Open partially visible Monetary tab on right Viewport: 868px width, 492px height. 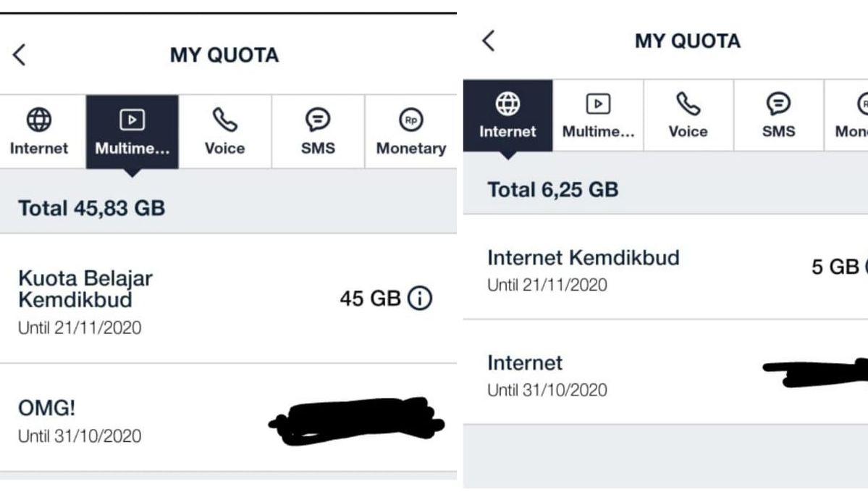click(846, 115)
